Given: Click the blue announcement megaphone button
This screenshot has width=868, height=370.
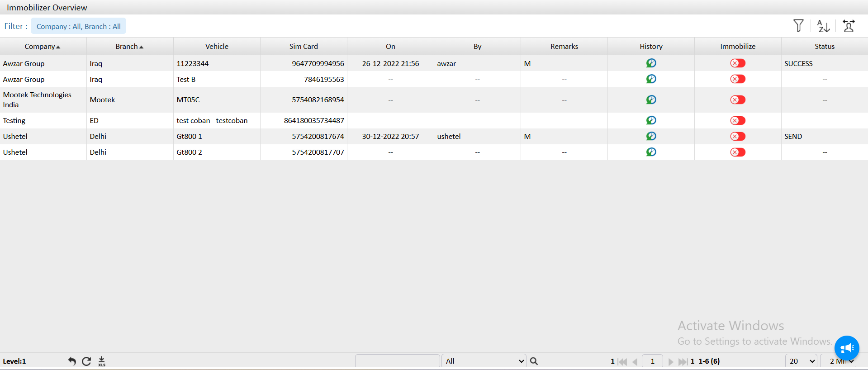Looking at the screenshot, I should (x=846, y=348).
